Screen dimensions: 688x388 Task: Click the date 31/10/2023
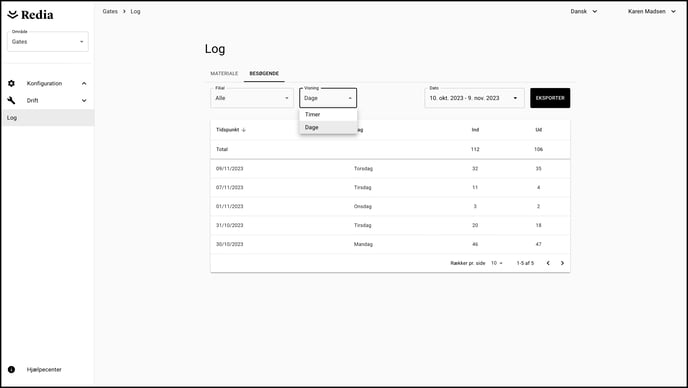(x=229, y=225)
